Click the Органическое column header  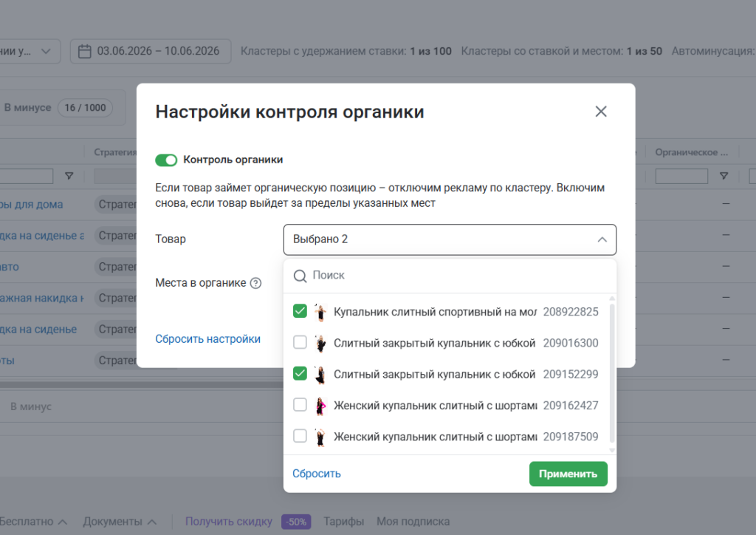click(691, 152)
